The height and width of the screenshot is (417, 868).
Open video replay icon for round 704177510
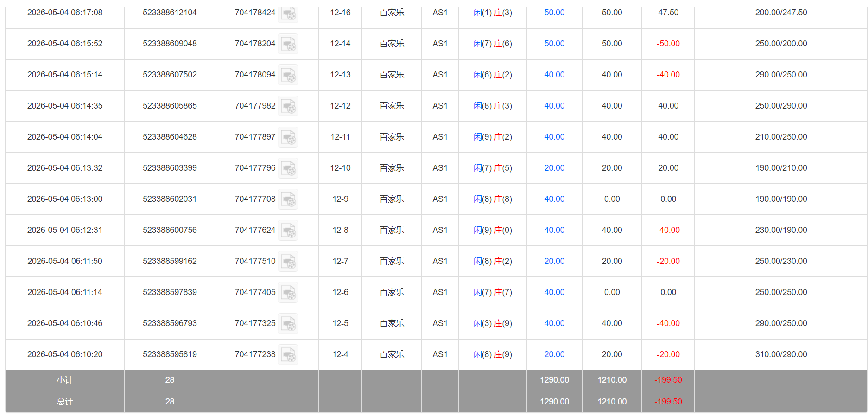288,262
